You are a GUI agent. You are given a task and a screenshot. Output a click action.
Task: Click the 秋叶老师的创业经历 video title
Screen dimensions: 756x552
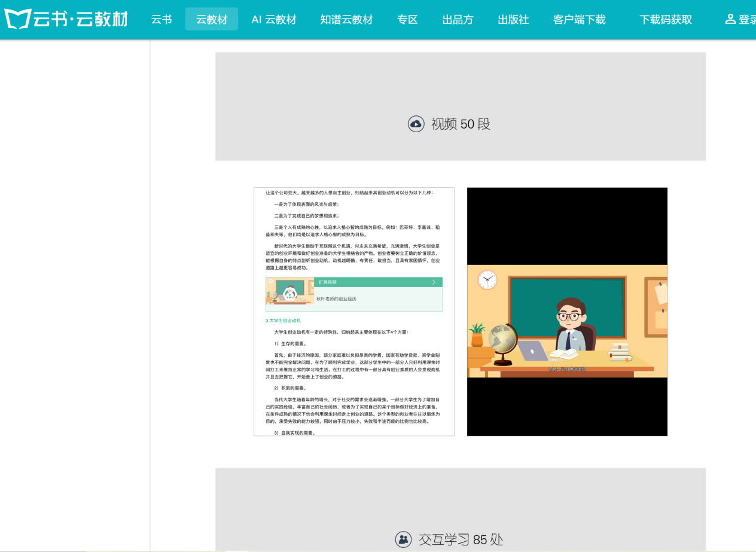tap(336, 299)
